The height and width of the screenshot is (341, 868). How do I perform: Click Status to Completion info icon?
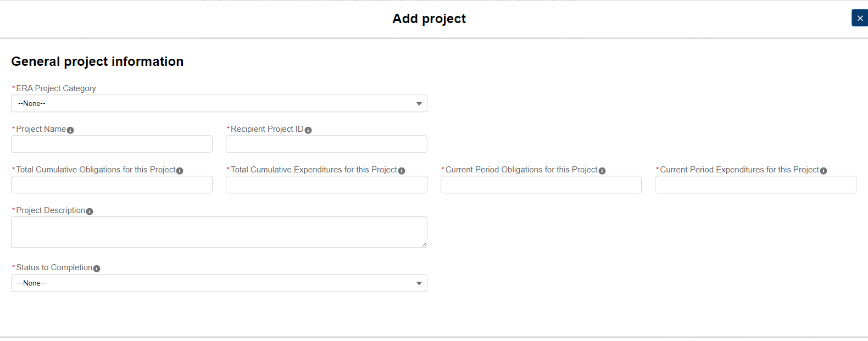click(x=97, y=269)
